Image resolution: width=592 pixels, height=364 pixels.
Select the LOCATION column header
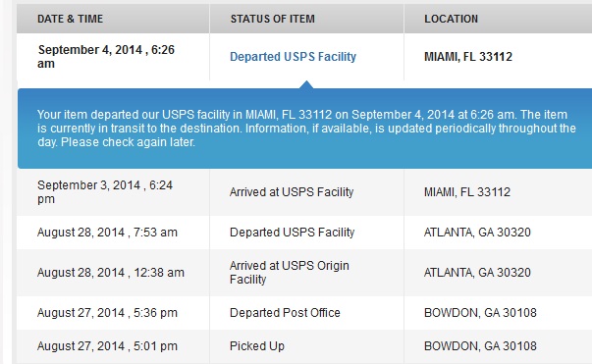pyautogui.click(x=451, y=19)
